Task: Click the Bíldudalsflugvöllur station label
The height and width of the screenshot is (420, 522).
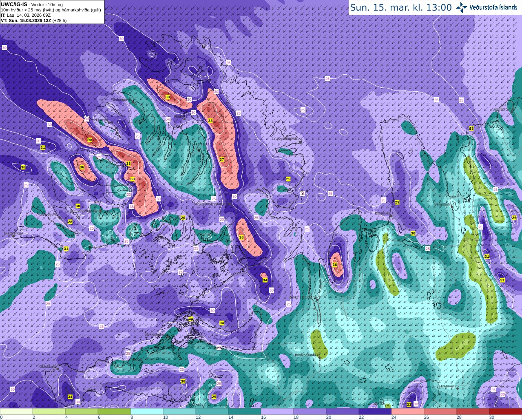Action: 86,211
